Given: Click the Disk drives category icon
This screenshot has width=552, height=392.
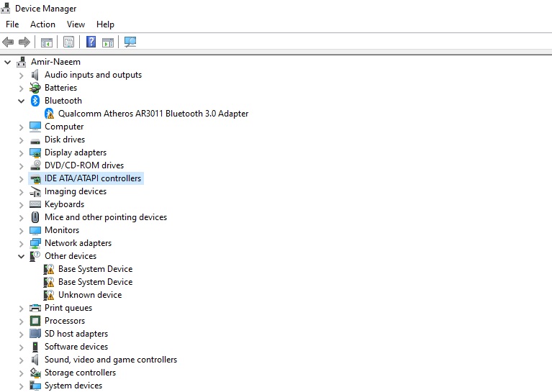Looking at the screenshot, I should (35, 141).
